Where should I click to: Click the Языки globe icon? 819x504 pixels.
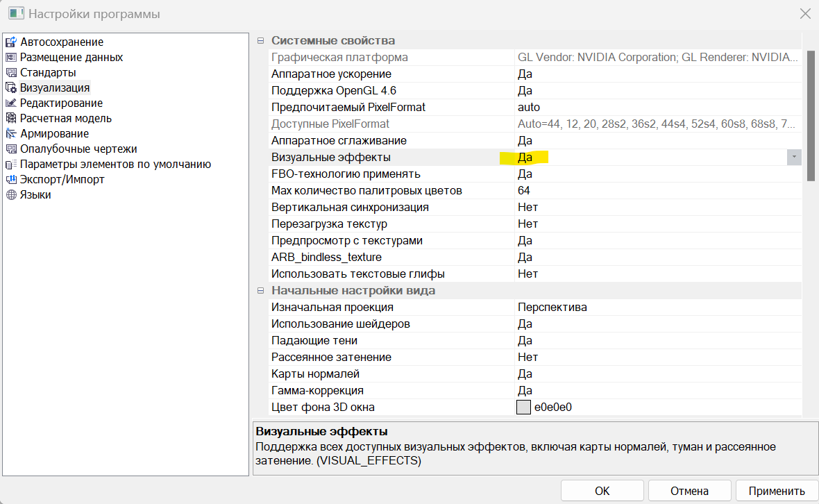10,195
